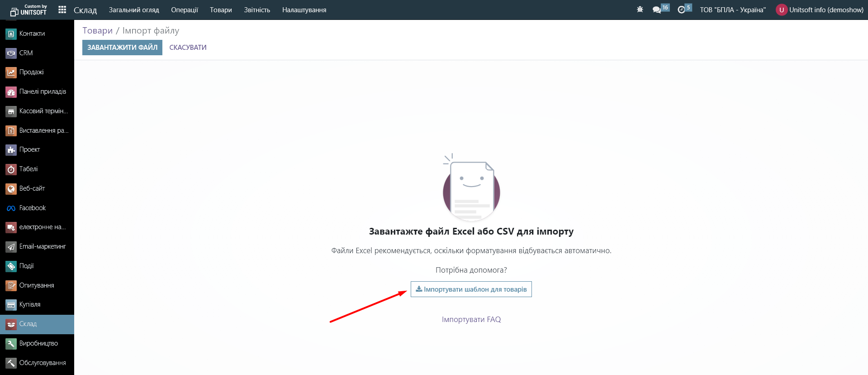Open the Виробництво manufacturing app icon
Viewport: 868px width, 375px height.
(11, 344)
